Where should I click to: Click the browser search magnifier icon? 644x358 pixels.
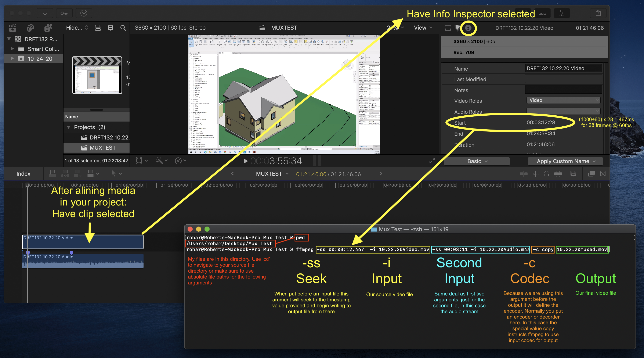[x=123, y=28]
